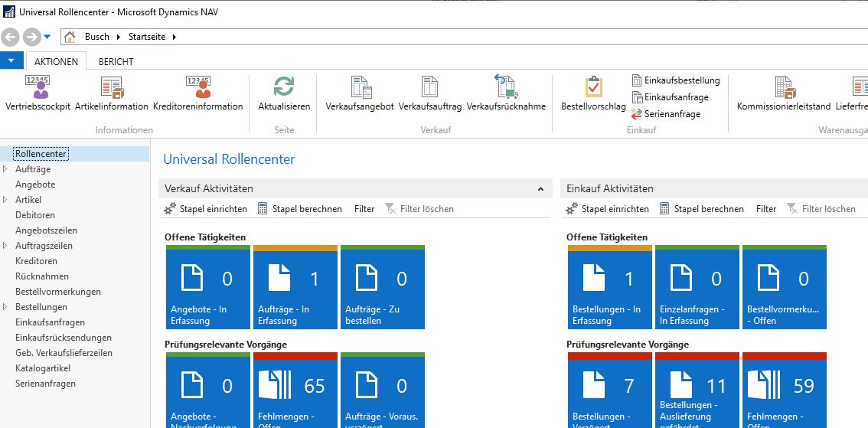Open Einkaufsrücksendungen in the navigation pane

click(x=64, y=337)
